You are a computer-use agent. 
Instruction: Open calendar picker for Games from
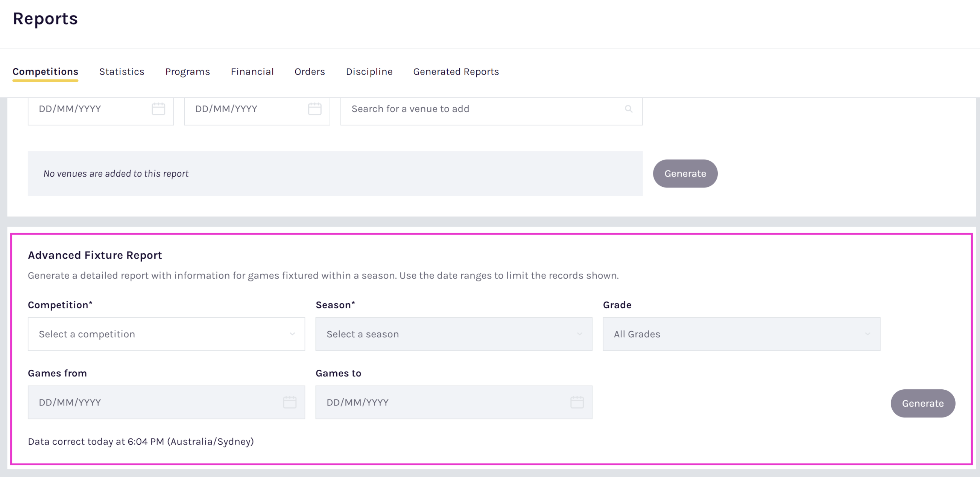pyautogui.click(x=290, y=402)
